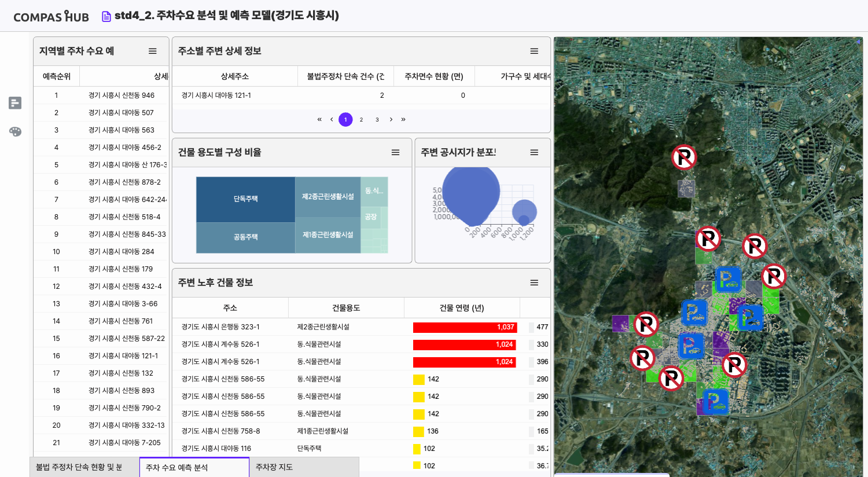This screenshot has width=868, height=477.
Task: Sort by the 주차면수 현황 (면) column header
Action: click(x=434, y=76)
